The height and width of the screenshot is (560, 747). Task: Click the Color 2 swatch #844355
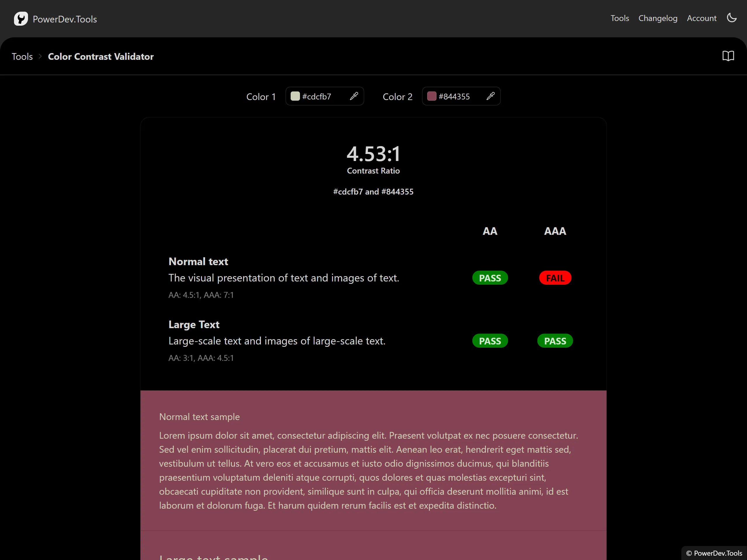pyautogui.click(x=432, y=97)
